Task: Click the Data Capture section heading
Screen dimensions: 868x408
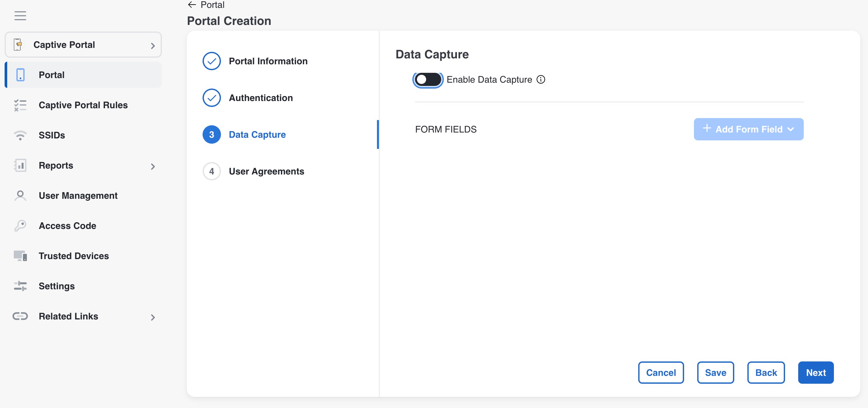Action: tap(432, 54)
